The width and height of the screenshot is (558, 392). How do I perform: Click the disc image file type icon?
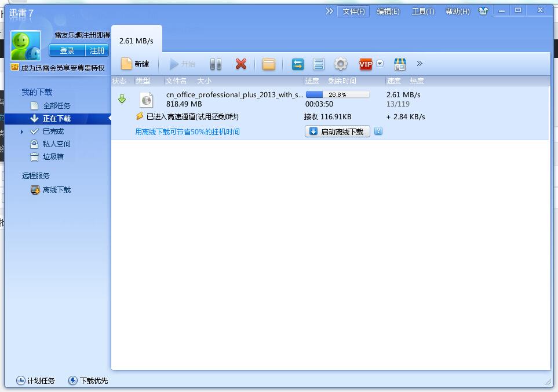(146, 100)
